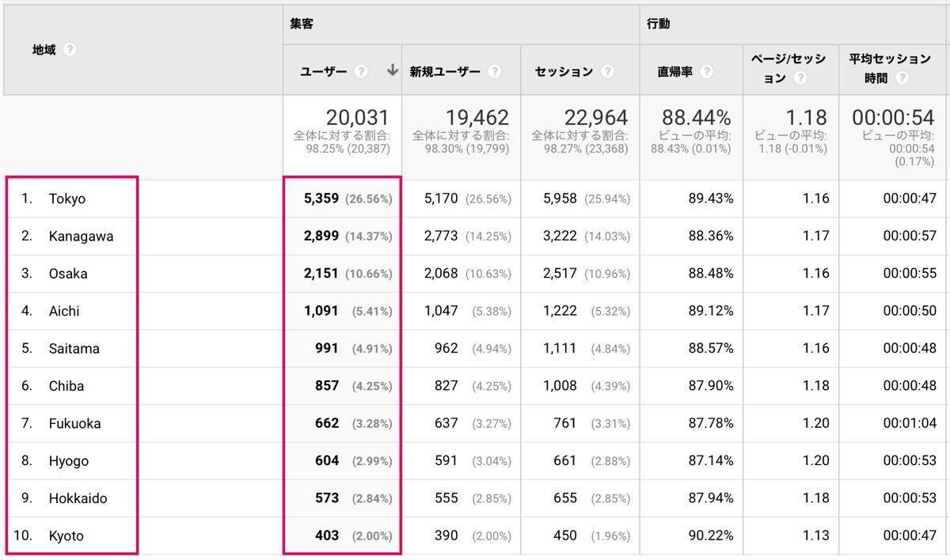
Task: Show help for 直帰率 column
Action: pos(706,71)
